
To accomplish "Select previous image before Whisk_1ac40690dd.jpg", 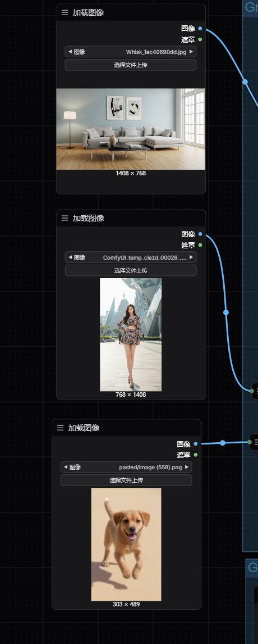I will [70, 52].
